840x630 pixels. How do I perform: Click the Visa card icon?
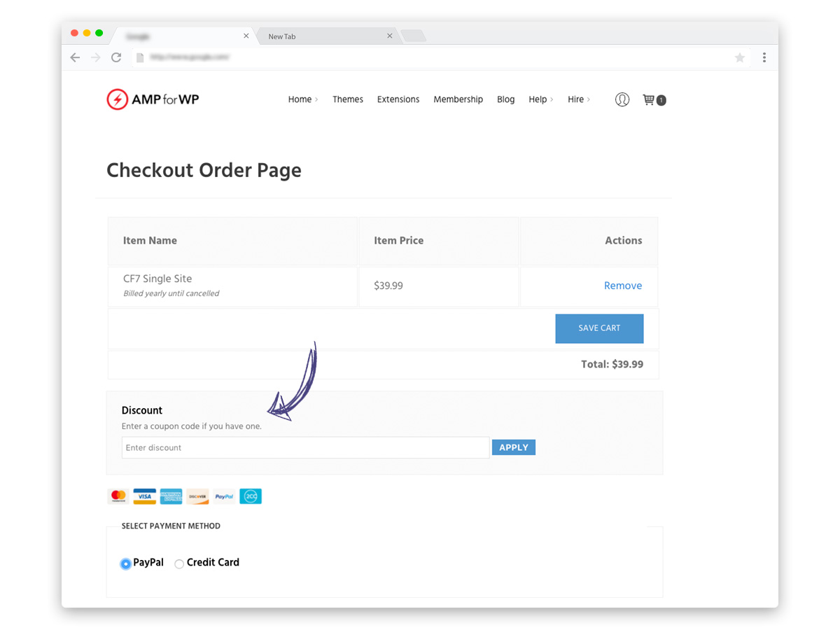144,496
